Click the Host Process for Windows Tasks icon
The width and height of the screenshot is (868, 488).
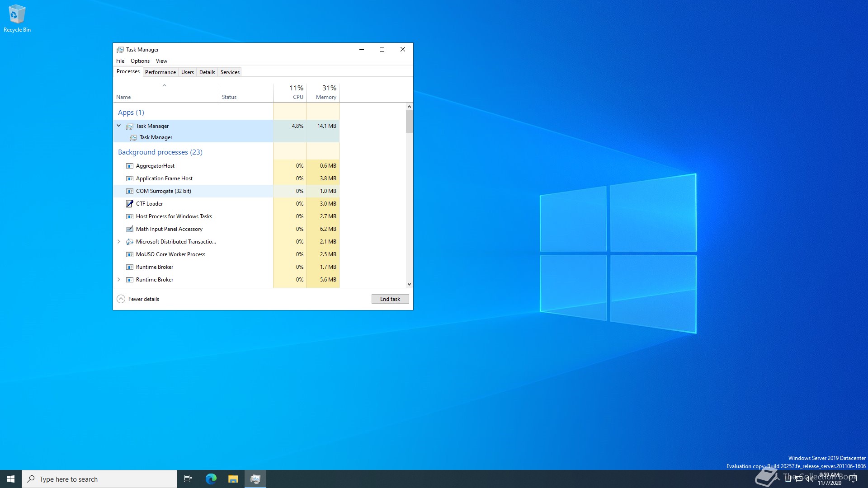click(x=130, y=216)
